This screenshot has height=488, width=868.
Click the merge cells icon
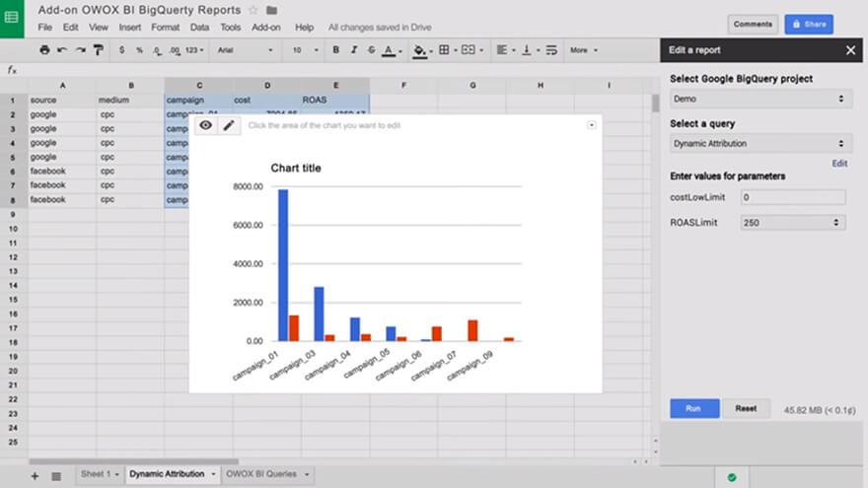469,50
